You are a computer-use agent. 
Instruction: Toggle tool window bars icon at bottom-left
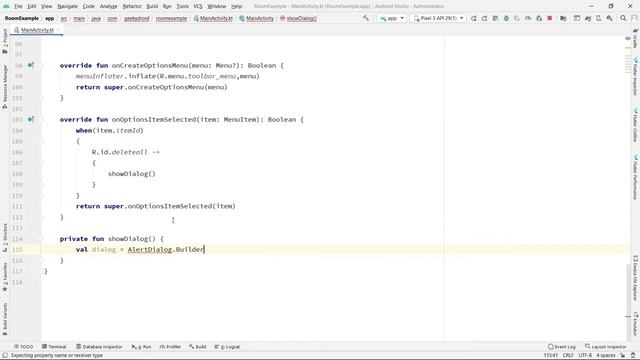(5, 356)
